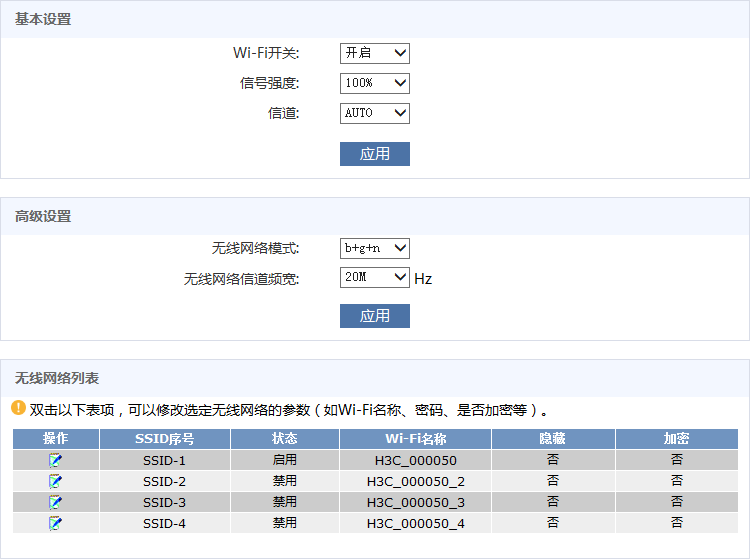Click the edit icon for SSID-2
The height and width of the screenshot is (559, 750).
(x=55, y=481)
